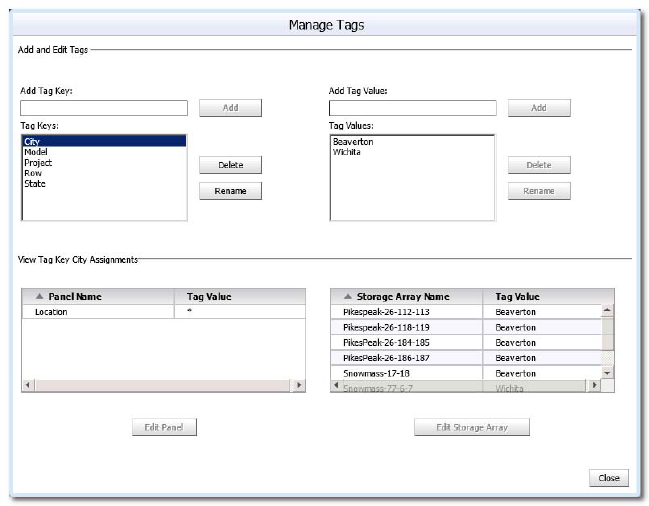
Task: Choose Wichita in Tag Values list
Action: tap(347, 152)
